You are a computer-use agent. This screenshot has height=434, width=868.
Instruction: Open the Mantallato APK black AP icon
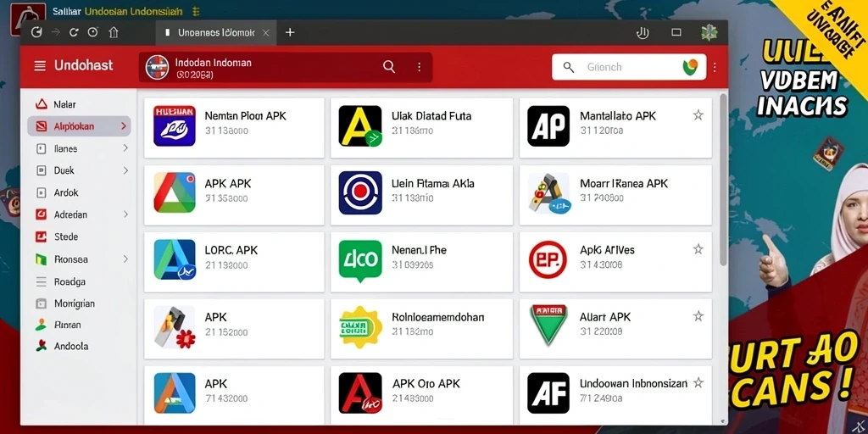tap(548, 125)
